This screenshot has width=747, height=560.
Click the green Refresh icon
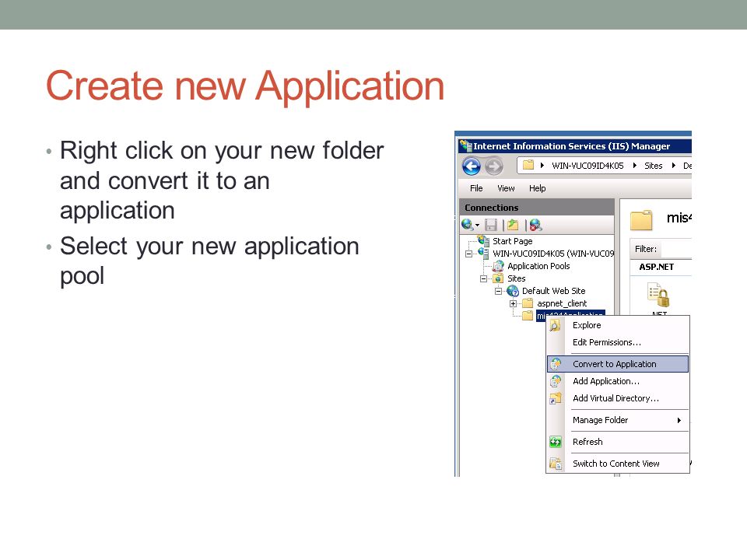(x=556, y=442)
